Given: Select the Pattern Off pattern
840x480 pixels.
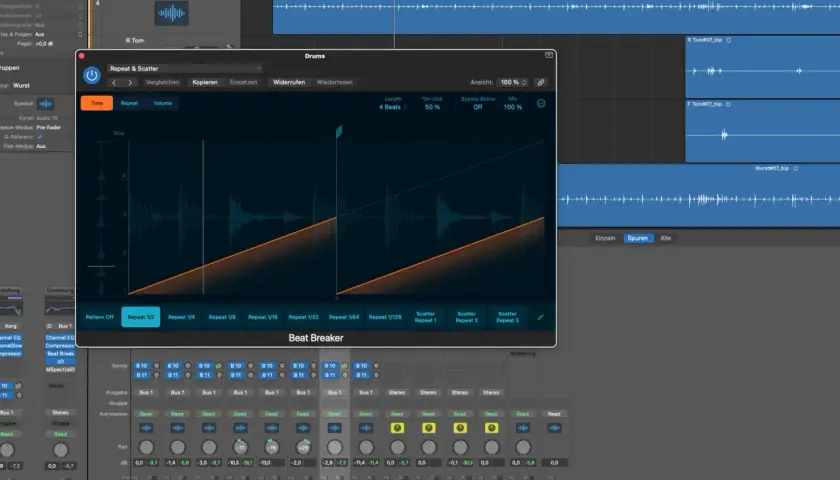Looking at the screenshot, I should click(100, 317).
